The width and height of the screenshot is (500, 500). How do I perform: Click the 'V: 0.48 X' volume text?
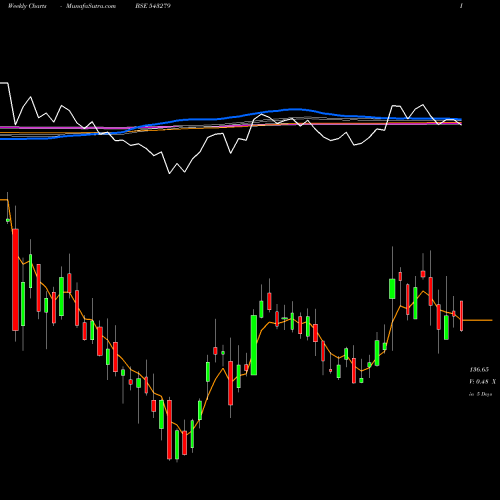point(483,382)
